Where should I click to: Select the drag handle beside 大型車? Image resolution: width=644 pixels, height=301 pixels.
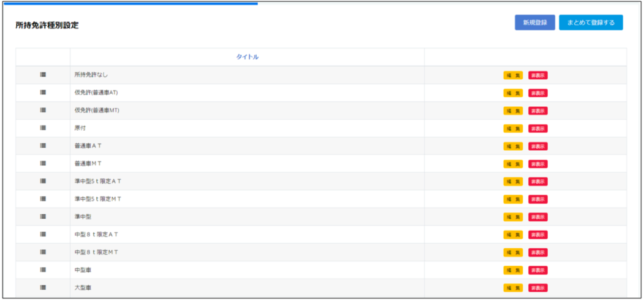pyautogui.click(x=43, y=287)
